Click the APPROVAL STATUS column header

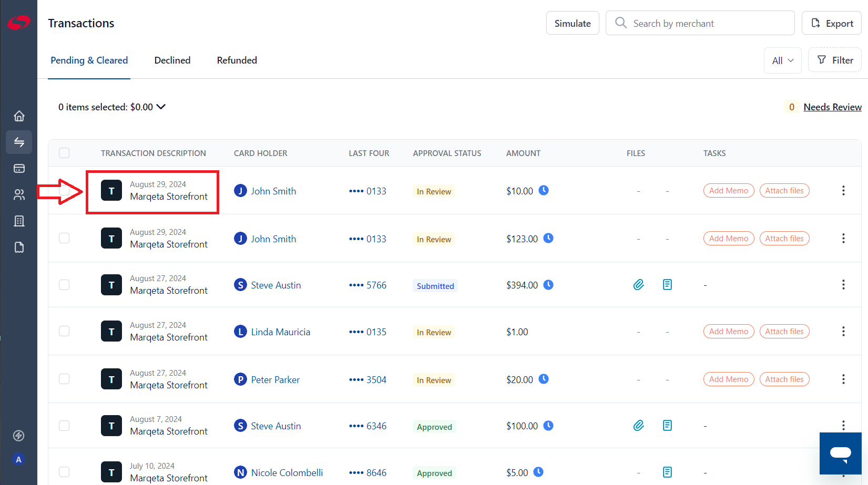[x=447, y=153]
